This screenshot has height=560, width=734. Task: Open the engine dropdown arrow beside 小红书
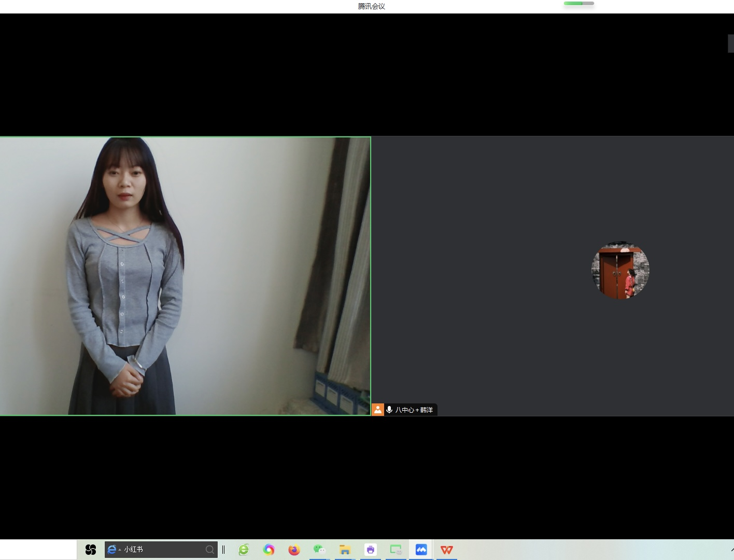pyautogui.click(x=120, y=550)
